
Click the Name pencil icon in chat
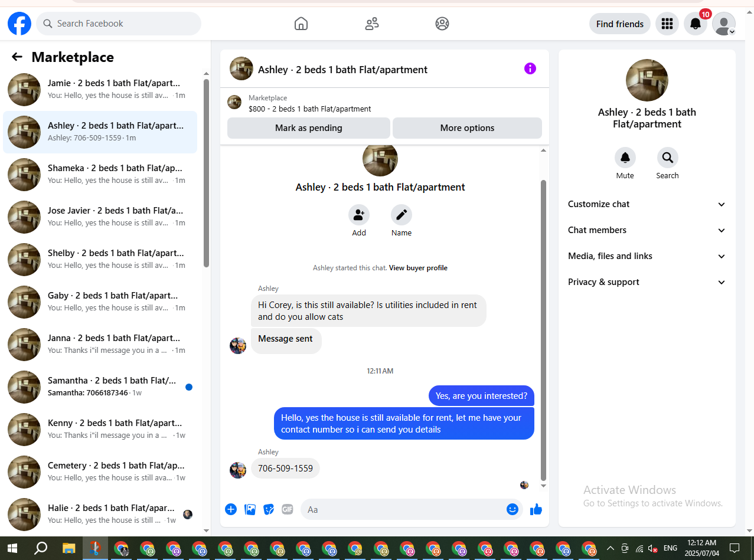[402, 215]
